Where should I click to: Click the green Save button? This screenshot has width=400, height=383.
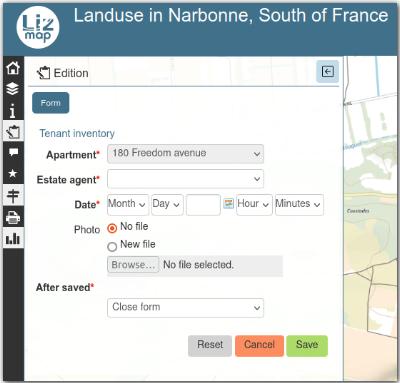tap(307, 345)
